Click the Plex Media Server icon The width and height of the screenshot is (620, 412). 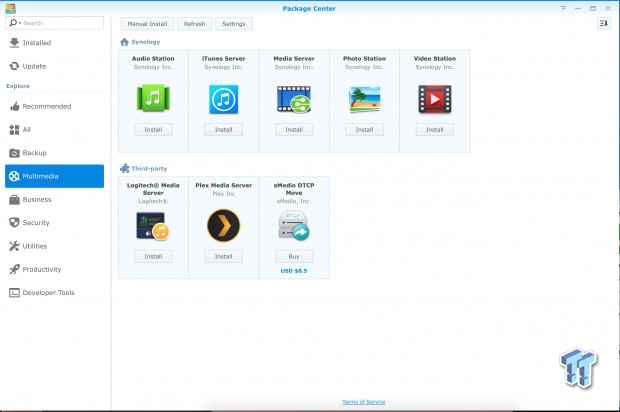(x=223, y=225)
